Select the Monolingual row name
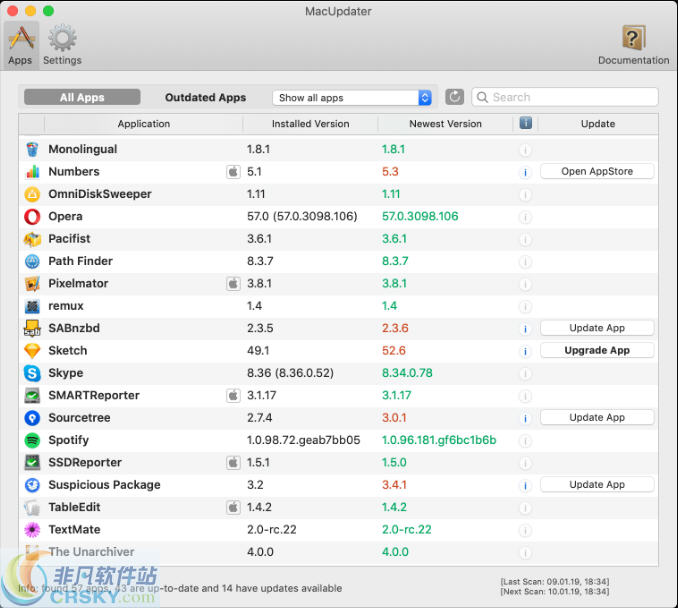678x608 pixels. pyautogui.click(x=83, y=149)
